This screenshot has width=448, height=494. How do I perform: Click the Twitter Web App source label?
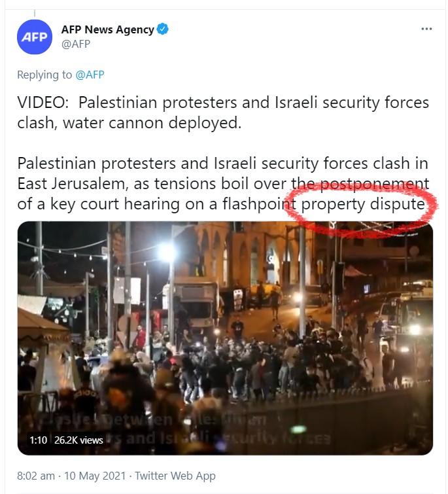pos(175,476)
